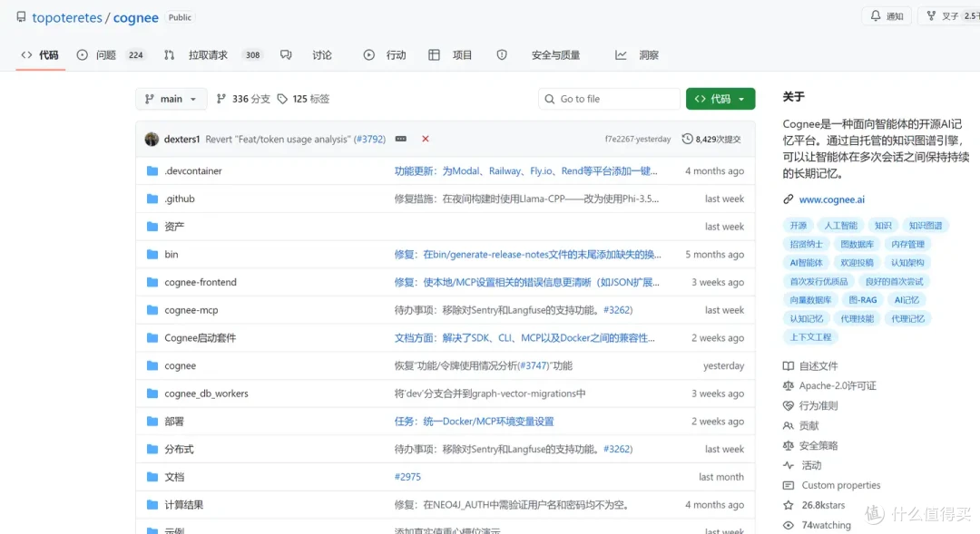980x534 pixels.
Task: Click folder icon of cognee row
Action: click(x=152, y=365)
